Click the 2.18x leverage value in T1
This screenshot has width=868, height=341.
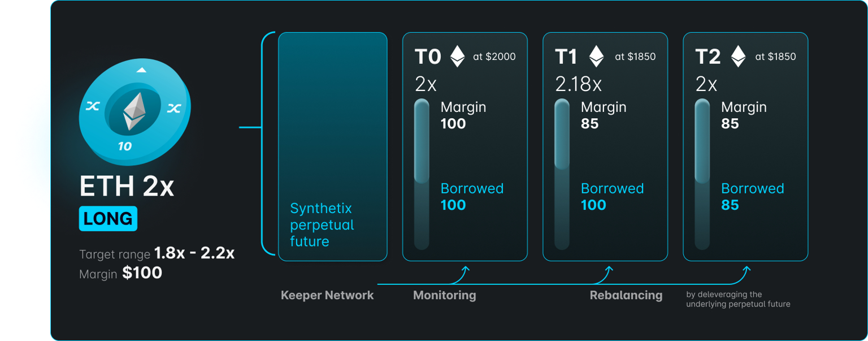[x=578, y=84]
